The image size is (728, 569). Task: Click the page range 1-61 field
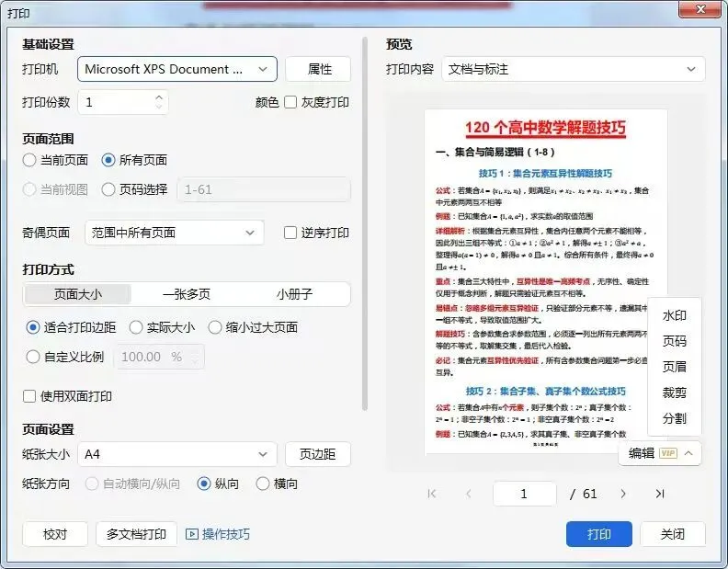[264, 189]
